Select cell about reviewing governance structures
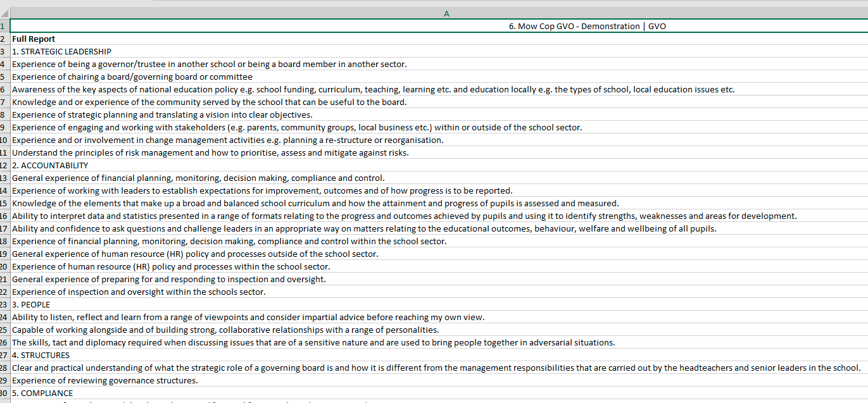 439,380
